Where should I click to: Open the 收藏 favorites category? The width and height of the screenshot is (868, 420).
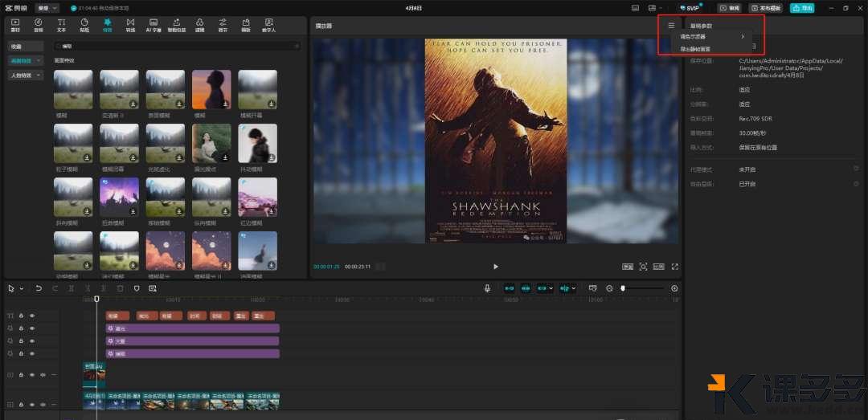(x=26, y=47)
